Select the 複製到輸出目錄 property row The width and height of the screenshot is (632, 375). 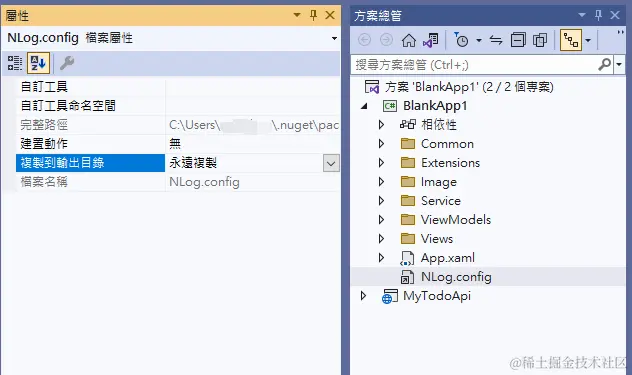coord(178,163)
